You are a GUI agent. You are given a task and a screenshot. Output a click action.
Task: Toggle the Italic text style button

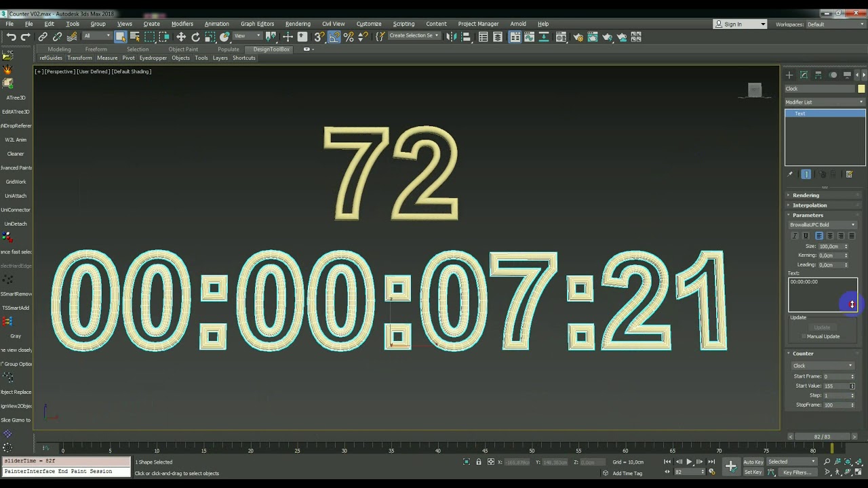795,236
